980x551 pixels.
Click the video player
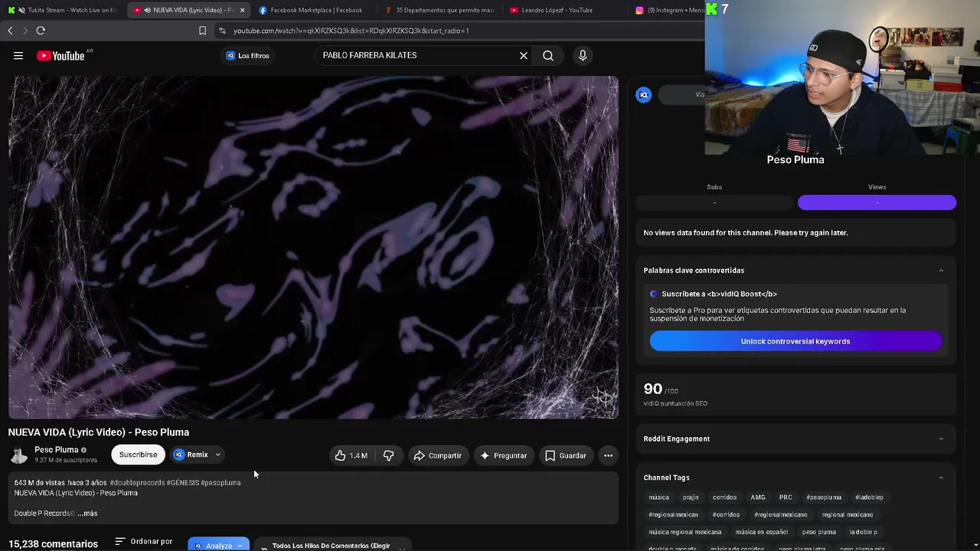[x=313, y=247]
